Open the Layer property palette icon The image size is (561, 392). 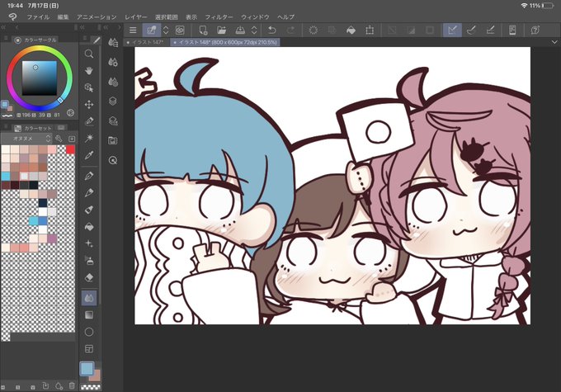tap(113, 121)
